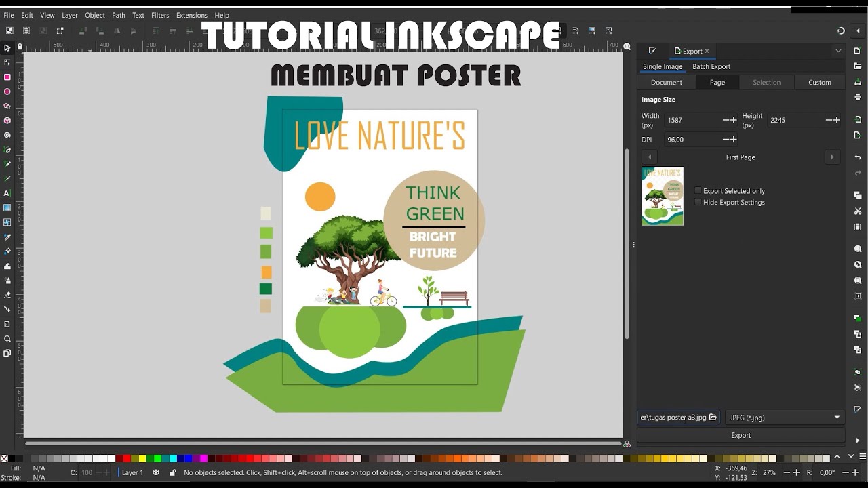Click the Export button
868x488 pixels.
coord(741,435)
